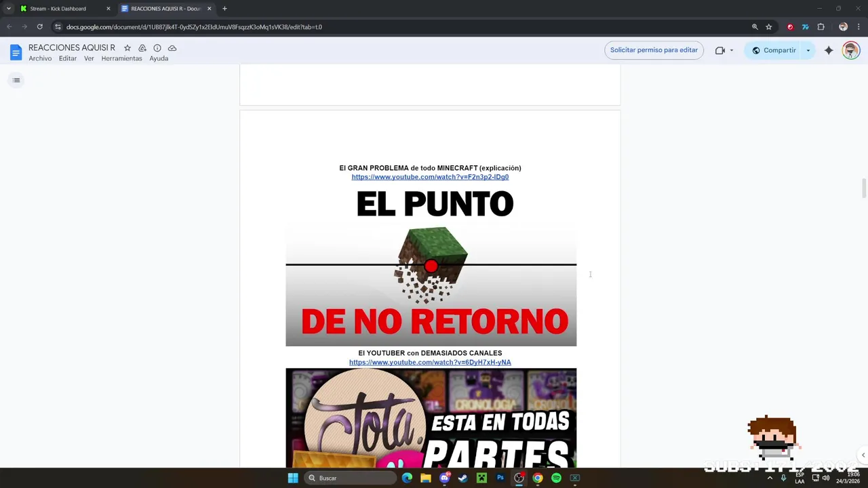The width and height of the screenshot is (868, 488).
Task: Open a new browser tab
Action: 224,9
